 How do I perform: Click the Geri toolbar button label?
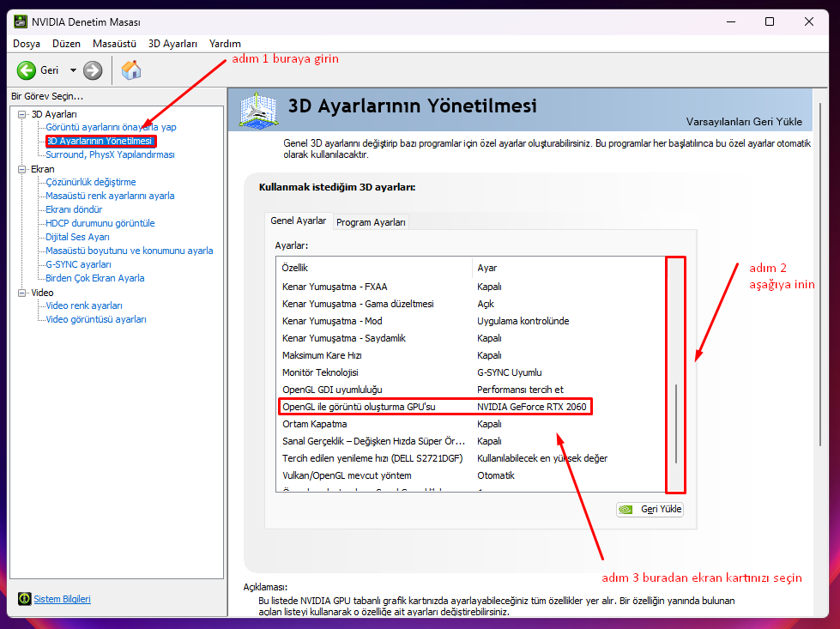[x=49, y=70]
